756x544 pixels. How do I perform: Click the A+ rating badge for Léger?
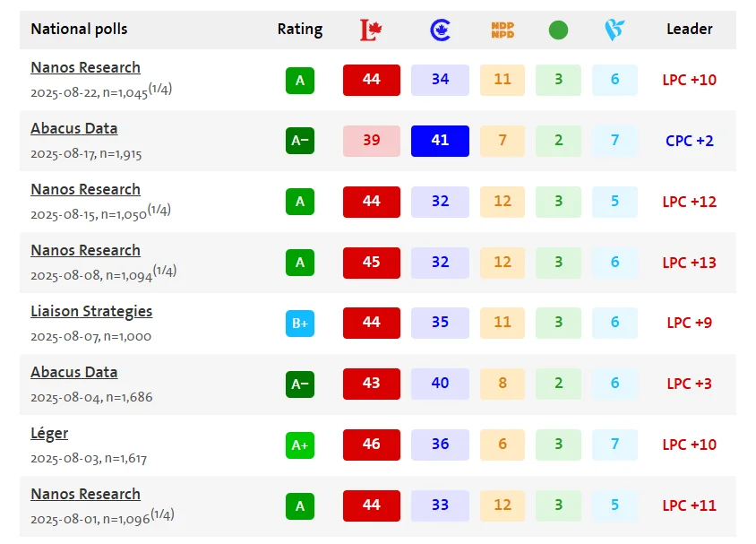[x=300, y=445]
